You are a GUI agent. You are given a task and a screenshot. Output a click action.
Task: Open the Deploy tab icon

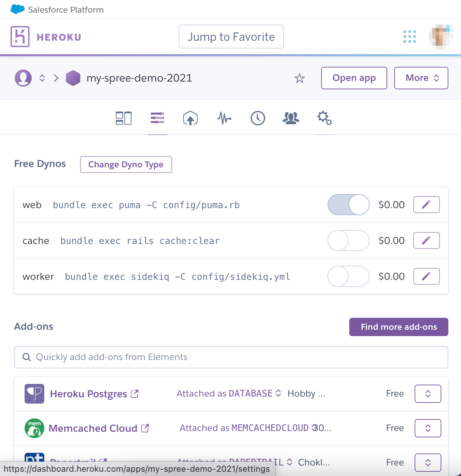[190, 118]
